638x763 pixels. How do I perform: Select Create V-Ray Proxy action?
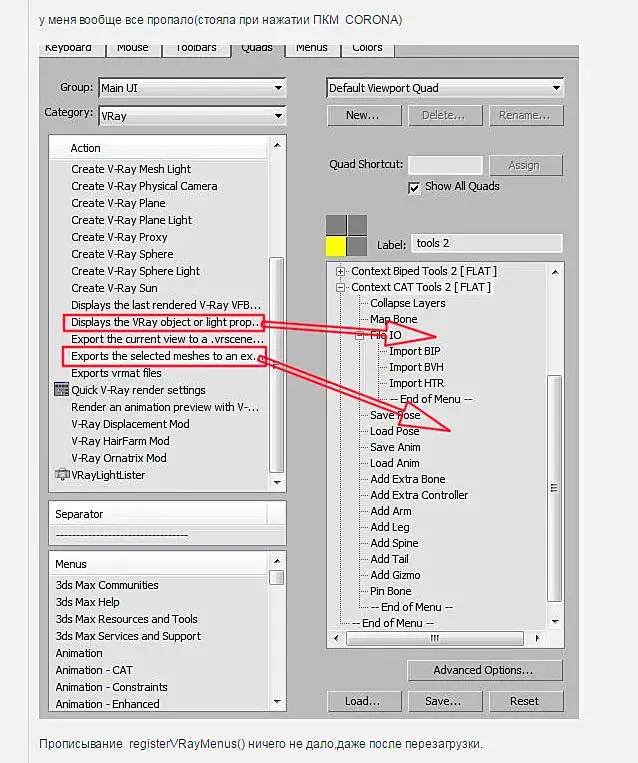119,237
